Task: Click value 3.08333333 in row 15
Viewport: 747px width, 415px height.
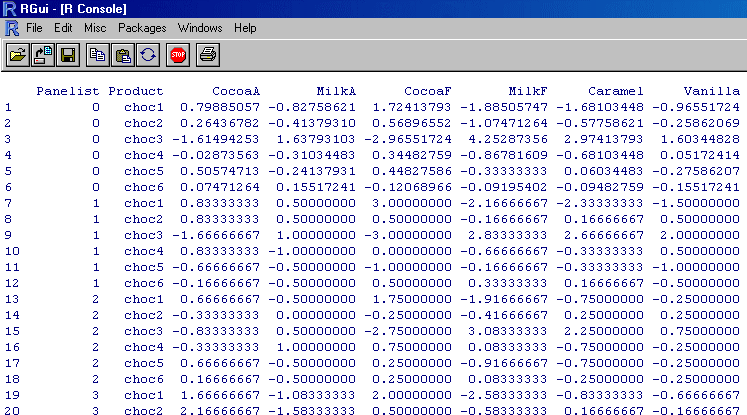Action: (x=508, y=331)
